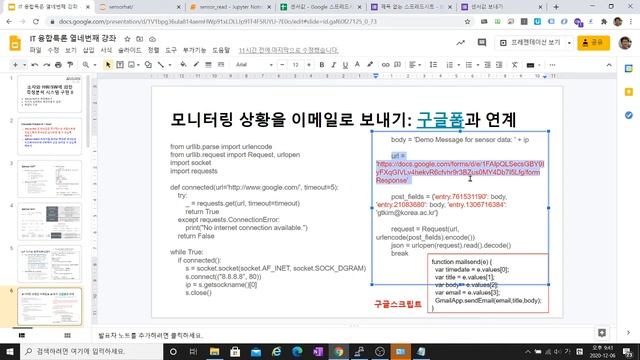Open the 도움말 menu
The width and height of the screenshot is (640, 360).
point(221,50)
